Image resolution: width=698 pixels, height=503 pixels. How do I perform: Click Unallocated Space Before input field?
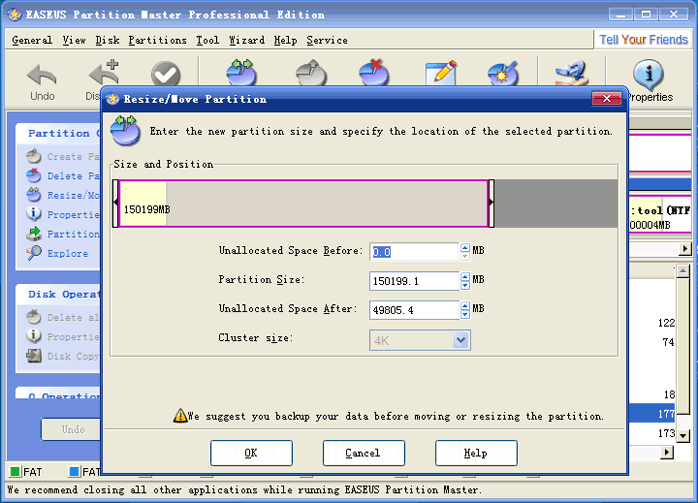point(414,252)
